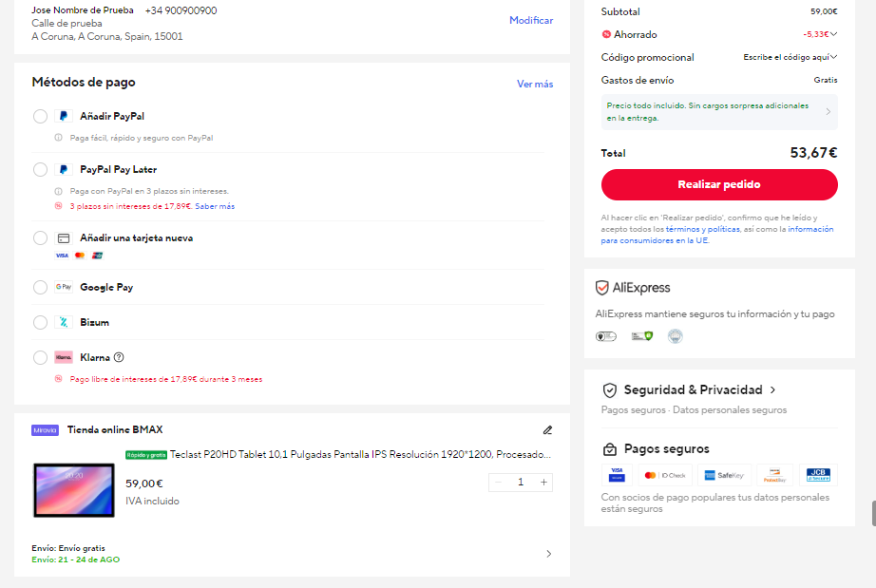
Task: Select the PayPal Pay Later radio button
Action: pyautogui.click(x=40, y=169)
